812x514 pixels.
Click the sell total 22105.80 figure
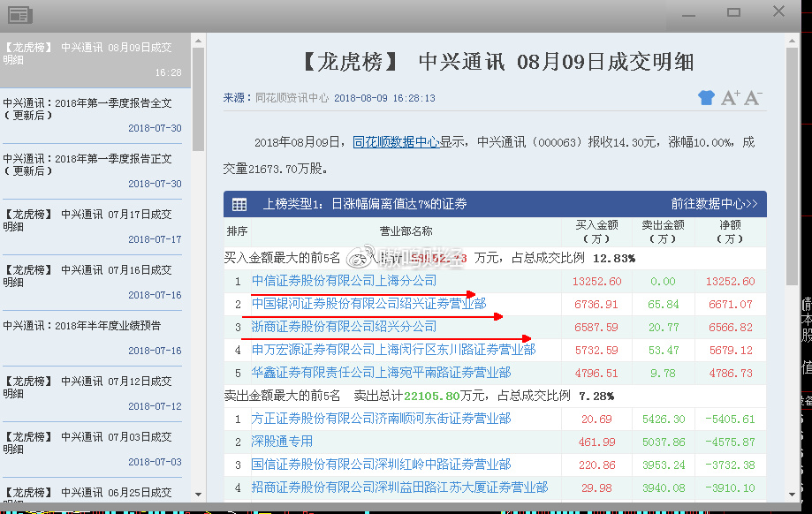click(432, 396)
